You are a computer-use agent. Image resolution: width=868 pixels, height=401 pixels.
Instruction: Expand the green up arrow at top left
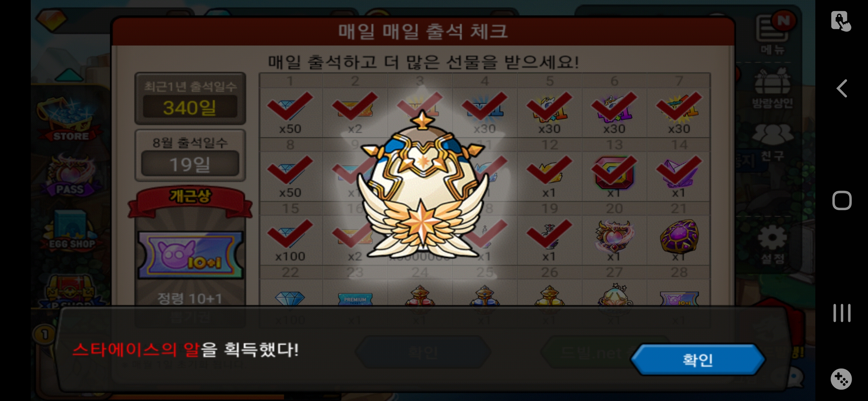[x=69, y=75]
